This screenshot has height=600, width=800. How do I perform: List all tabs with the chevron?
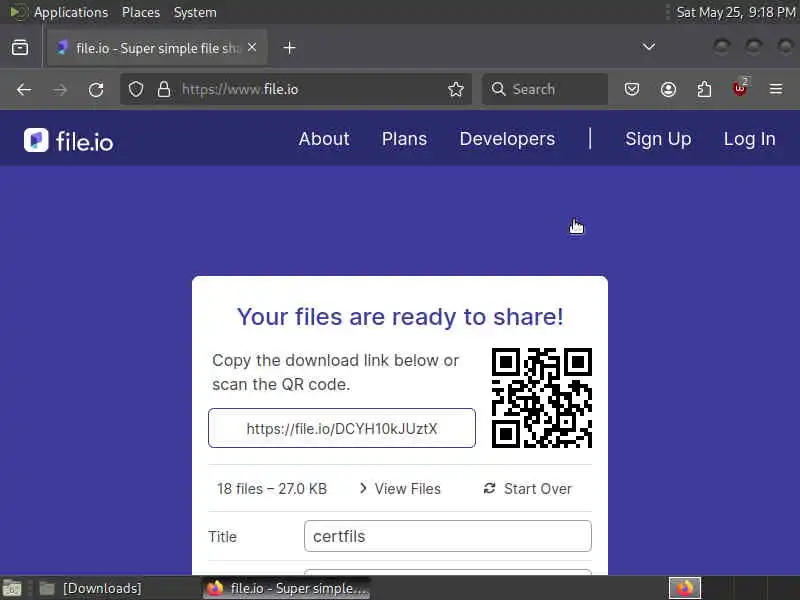point(648,47)
